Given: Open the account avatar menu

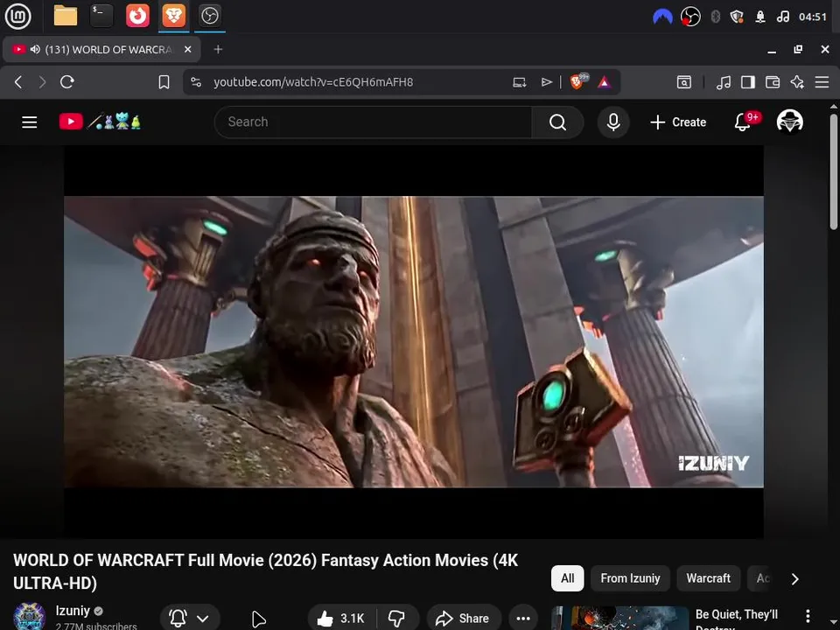Looking at the screenshot, I should [x=789, y=122].
